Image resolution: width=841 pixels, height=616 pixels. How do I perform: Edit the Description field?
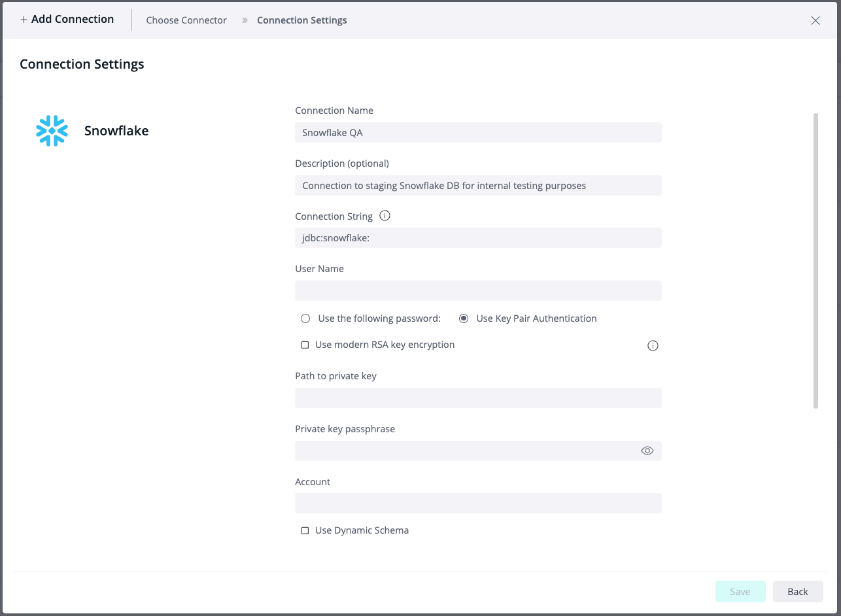(478, 185)
